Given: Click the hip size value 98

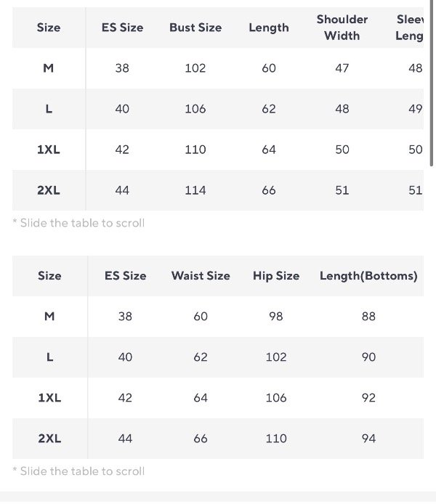Looking at the screenshot, I should (x=276, y=317).
